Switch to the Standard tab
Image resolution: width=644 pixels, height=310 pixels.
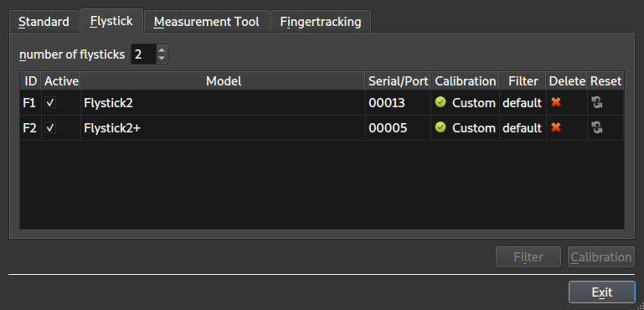44,22
